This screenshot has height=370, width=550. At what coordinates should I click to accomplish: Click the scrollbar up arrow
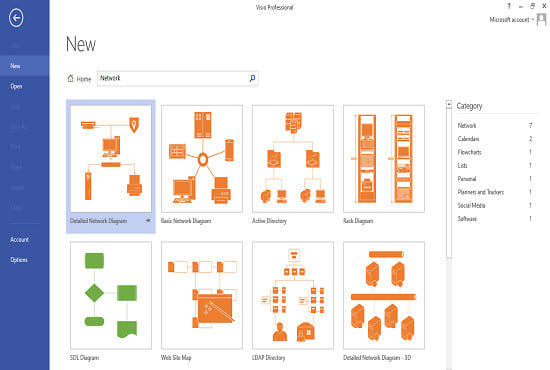[x=449, y=104]
